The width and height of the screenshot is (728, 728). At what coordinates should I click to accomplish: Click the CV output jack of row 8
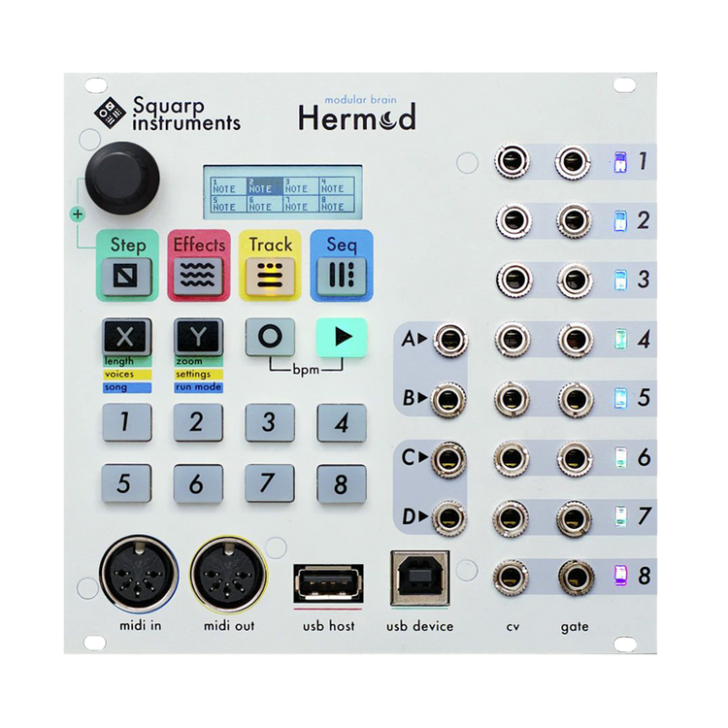click(511, 577)
